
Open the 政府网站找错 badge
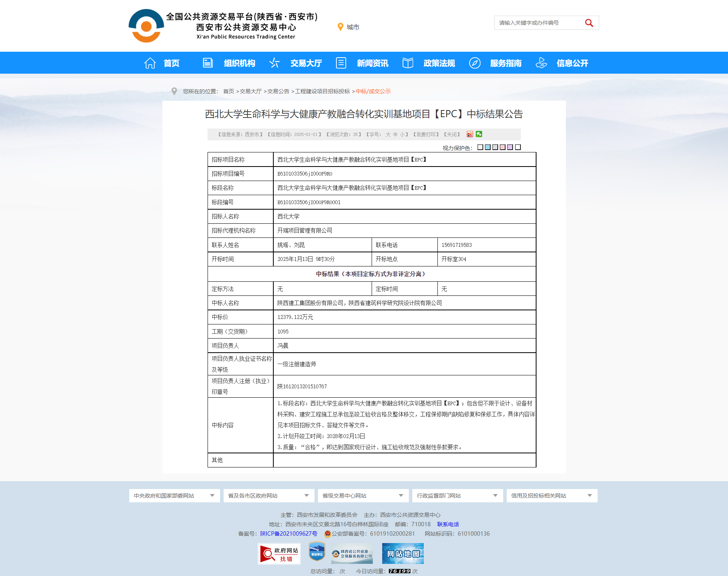(x=279, y=554)
